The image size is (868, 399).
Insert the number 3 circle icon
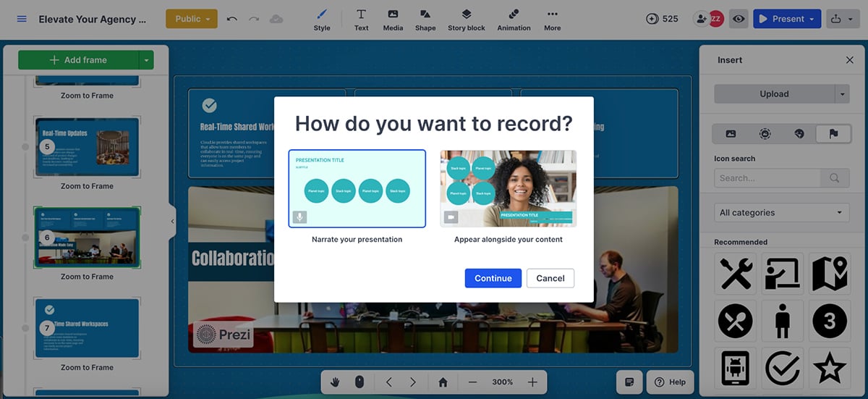pos(829,320)
